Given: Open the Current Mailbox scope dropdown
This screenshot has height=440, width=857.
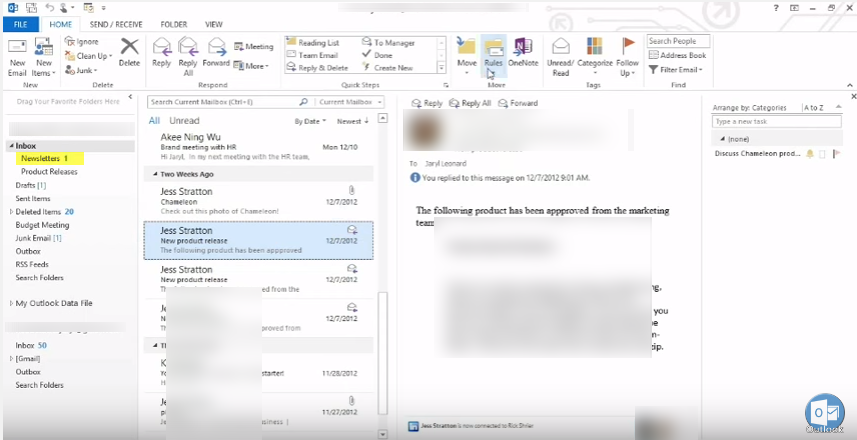Looking at the screenshot, I should click(x=350, y=102).
